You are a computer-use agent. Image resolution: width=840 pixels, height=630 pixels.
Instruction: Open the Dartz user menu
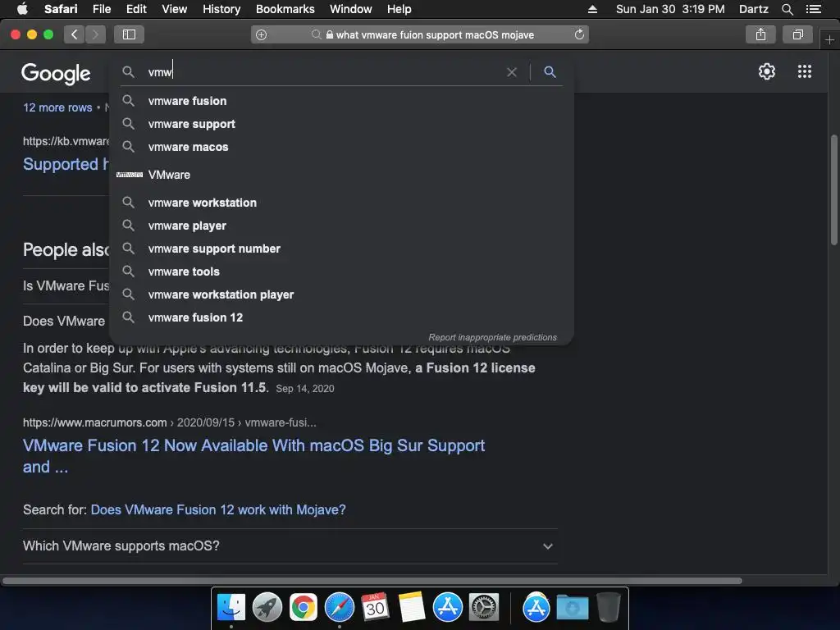click(x=753, y=9)
